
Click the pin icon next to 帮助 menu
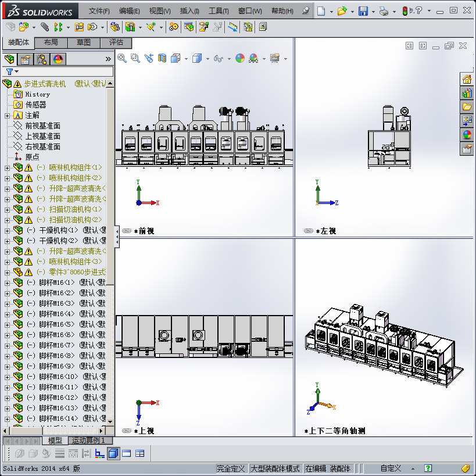[306, 11]
